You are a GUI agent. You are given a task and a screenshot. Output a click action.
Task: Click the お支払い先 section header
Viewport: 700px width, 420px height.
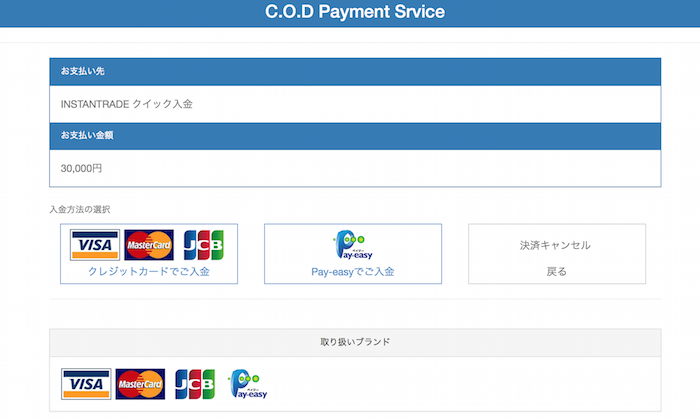355,71
